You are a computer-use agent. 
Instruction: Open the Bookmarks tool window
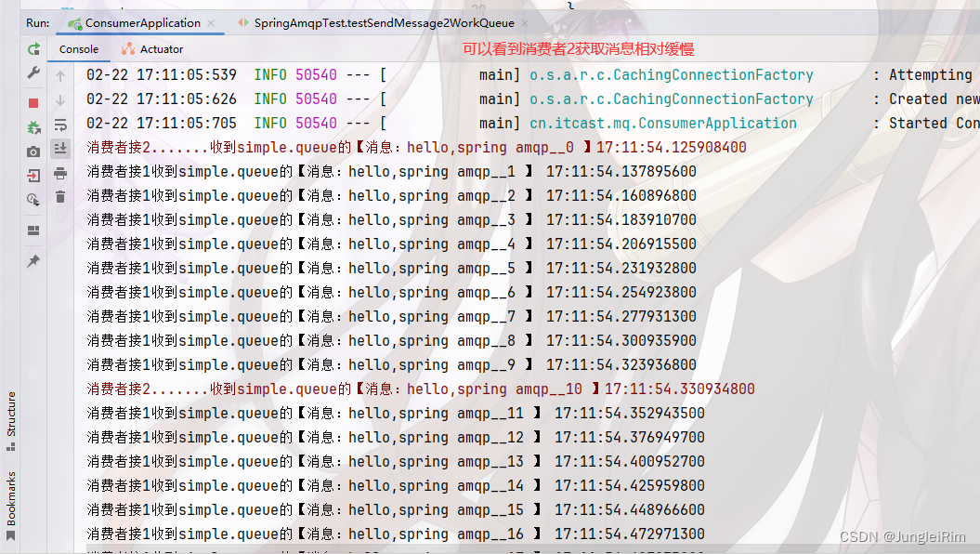coord(11,492)
